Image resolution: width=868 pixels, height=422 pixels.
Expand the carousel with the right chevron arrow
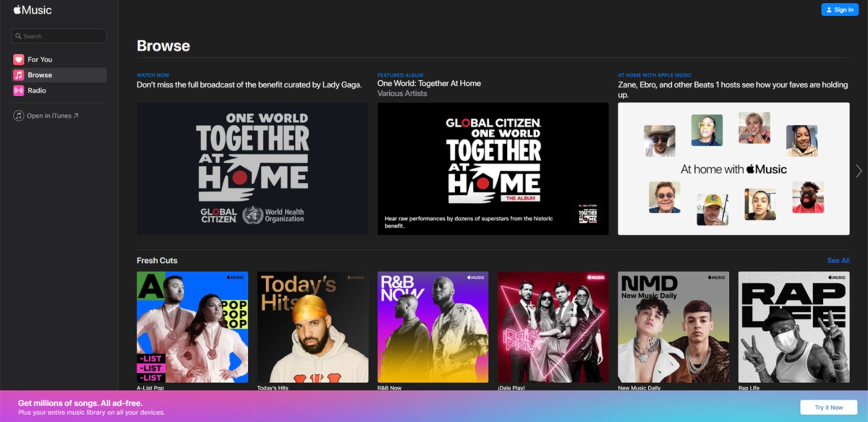click(858, 171)
